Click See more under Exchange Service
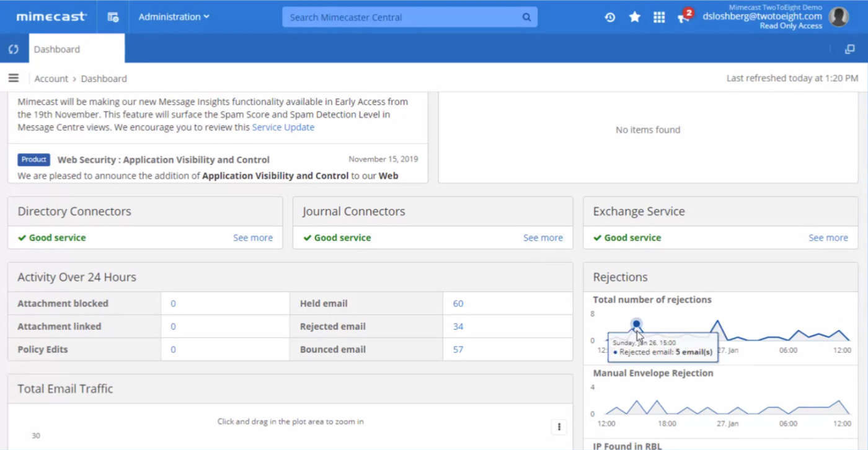The image size is (868, 450). coord(828,237)
